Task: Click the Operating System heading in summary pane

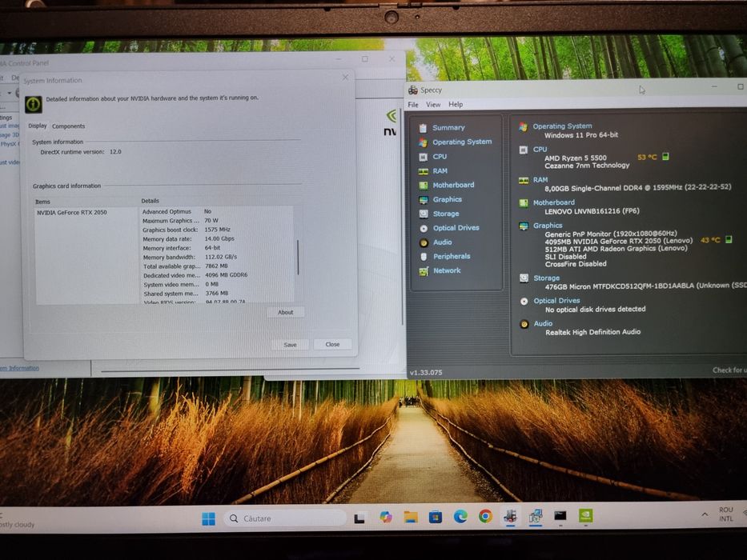Action: (x=562, y=126)
